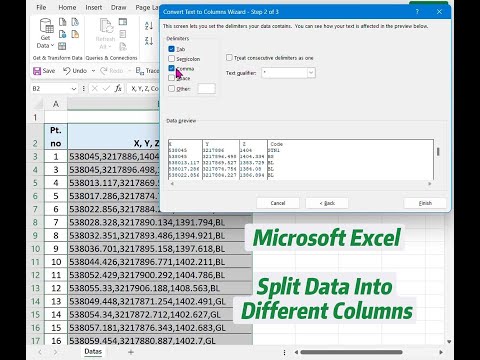Click the wizard Help question mark
The height and width of the screenshot is (360, 480).
coord(417,12)
